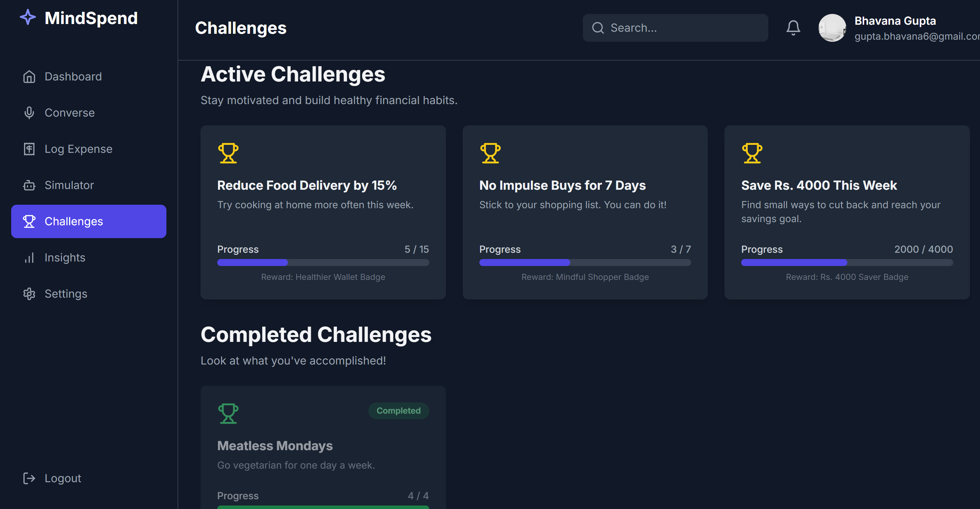Click the Save Rs. 4000 This Week progress bar
This screenshot has width=980, height=509.
(x=847, y=263)
